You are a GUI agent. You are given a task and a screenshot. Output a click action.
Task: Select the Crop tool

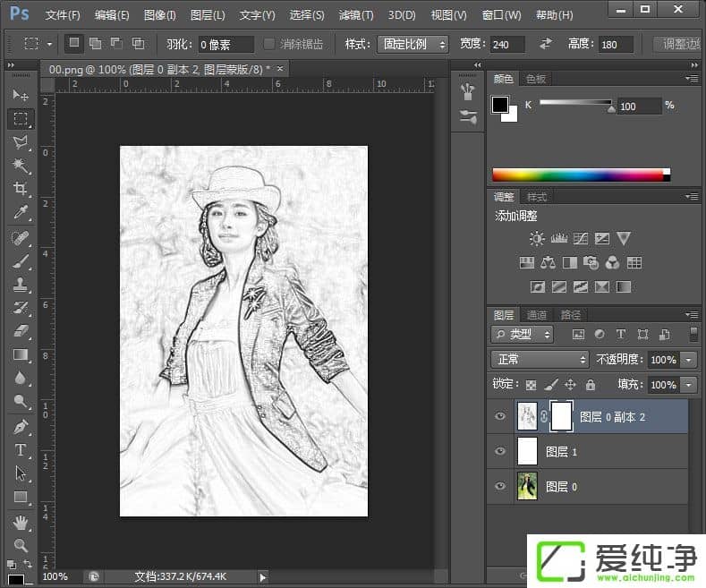click(20, 189)
